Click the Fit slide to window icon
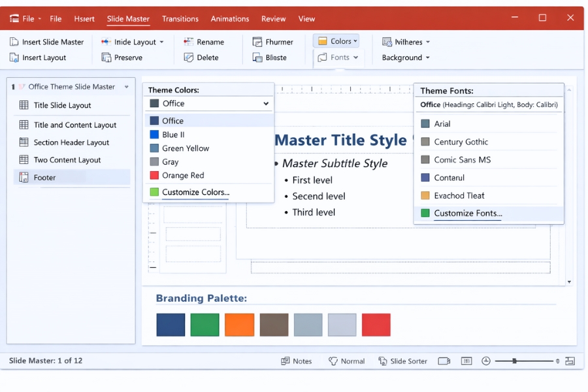The image size is (588, 392). pos(571,361)
